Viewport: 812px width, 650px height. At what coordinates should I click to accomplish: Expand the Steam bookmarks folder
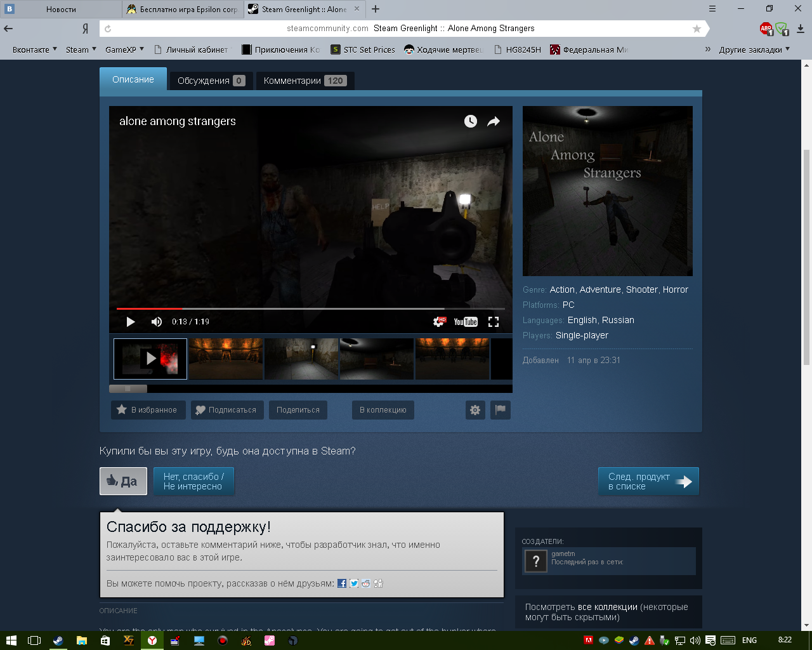(x=81, y=50)
